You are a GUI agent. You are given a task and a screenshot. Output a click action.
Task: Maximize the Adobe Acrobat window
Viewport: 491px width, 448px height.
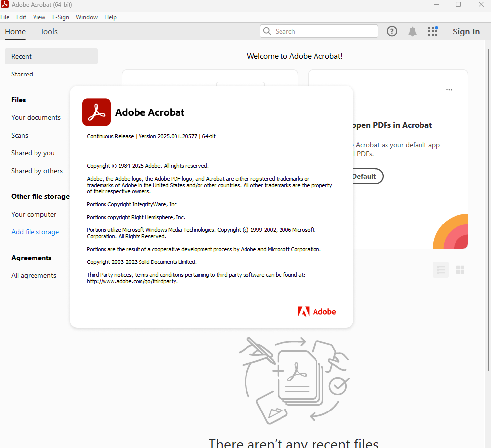coord(458,5)
